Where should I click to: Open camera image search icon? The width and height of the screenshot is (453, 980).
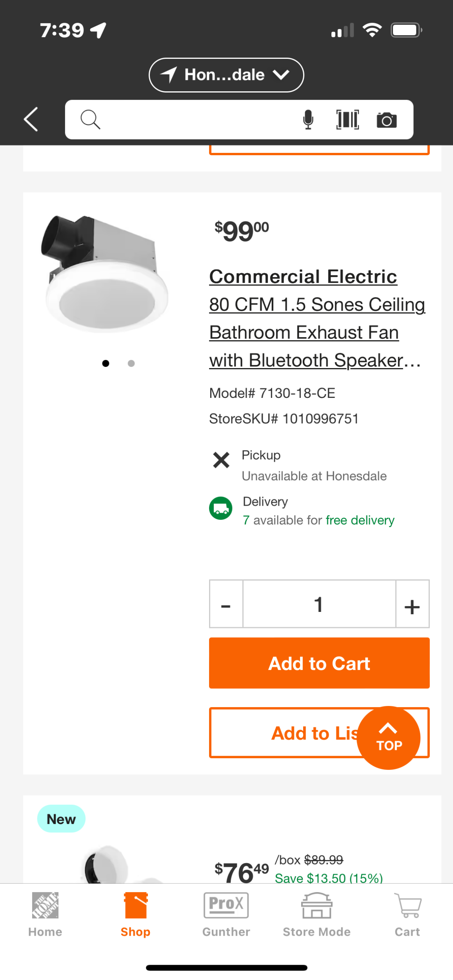tap(387, 120)
